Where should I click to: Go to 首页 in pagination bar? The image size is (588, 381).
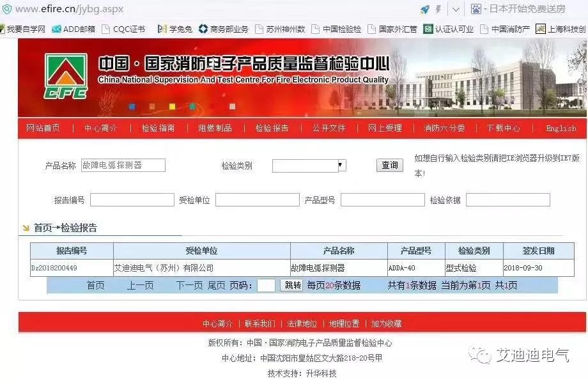96,286
